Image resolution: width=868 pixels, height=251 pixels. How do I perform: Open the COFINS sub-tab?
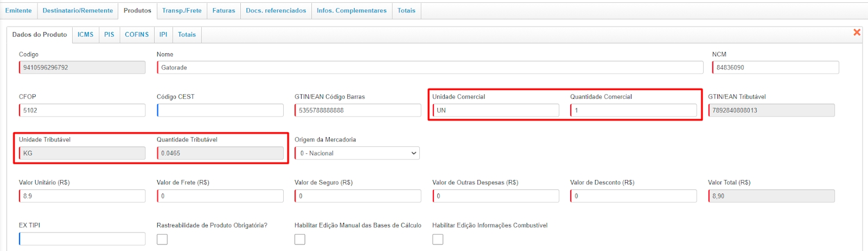tap(137, 34)
